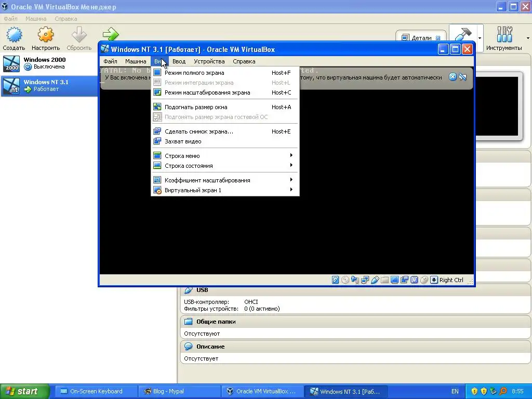The height and width of the screenshot is (399, 532).
Task: Choose Подогнать размер окна
Action: 225,107
